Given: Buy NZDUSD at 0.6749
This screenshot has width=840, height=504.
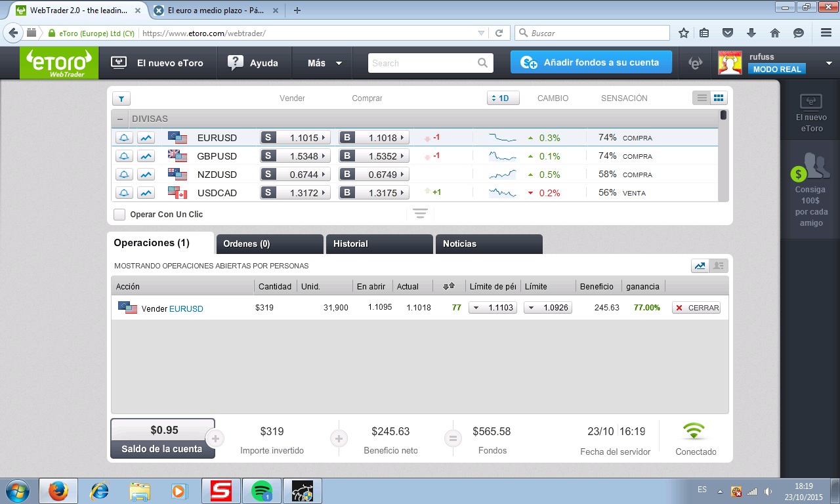Looking at the screenshot, I should coord(374,175).
